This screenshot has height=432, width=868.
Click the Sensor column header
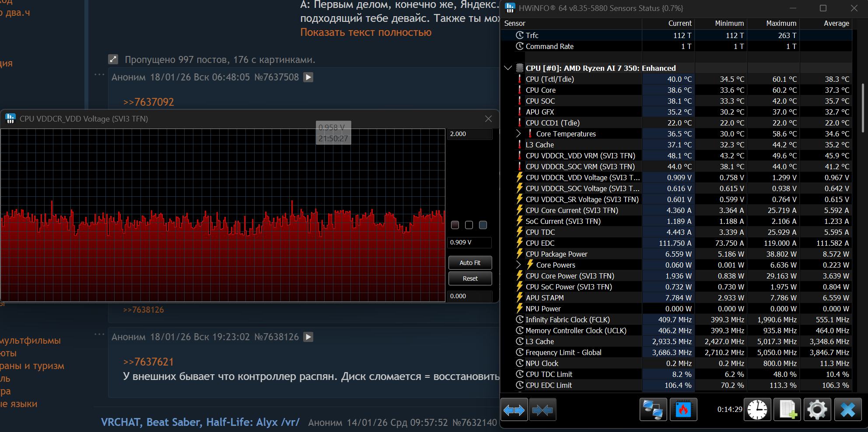point(572,23)
